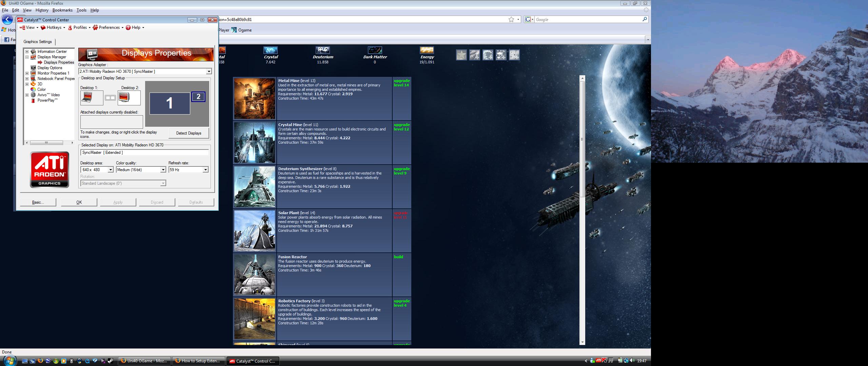Click the ATI tray icon in system tray

click(x=598, y=361)
